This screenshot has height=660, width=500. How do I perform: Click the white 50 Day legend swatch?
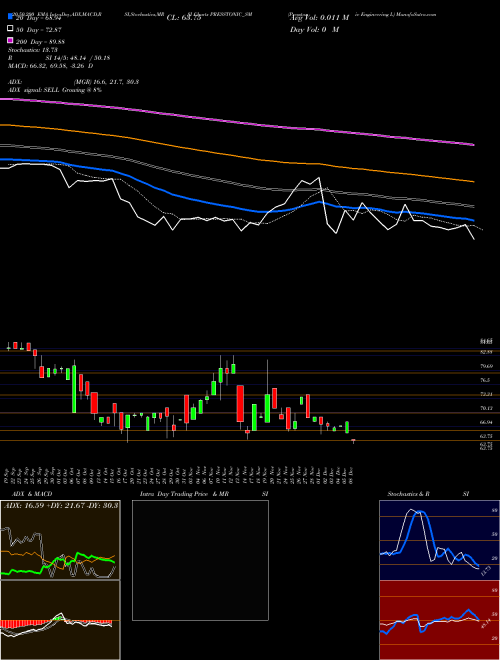coord(10,29)
